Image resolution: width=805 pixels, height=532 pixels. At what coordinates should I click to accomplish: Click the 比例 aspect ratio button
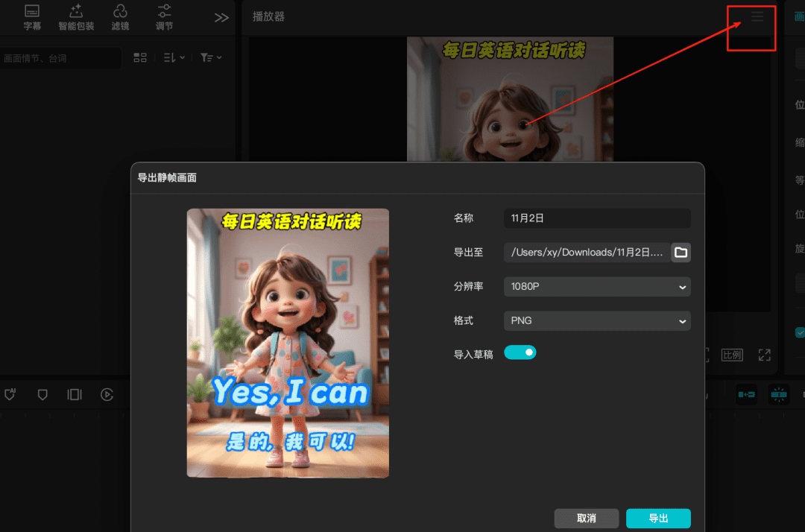tap(732, 355)
